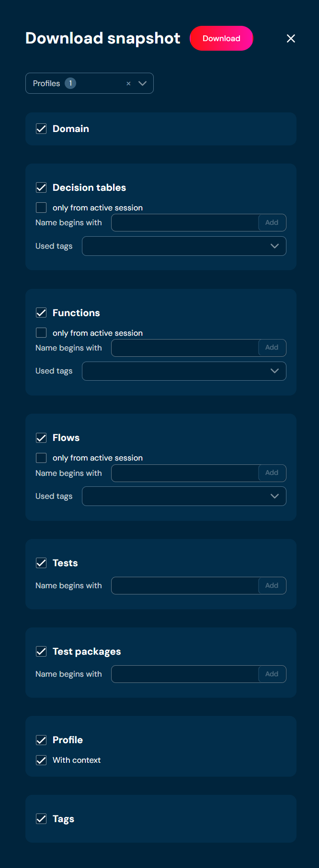Uncheck the Tests checkbox
The image size is (319, 868).
pyautogui.click(x=41, y=563)
